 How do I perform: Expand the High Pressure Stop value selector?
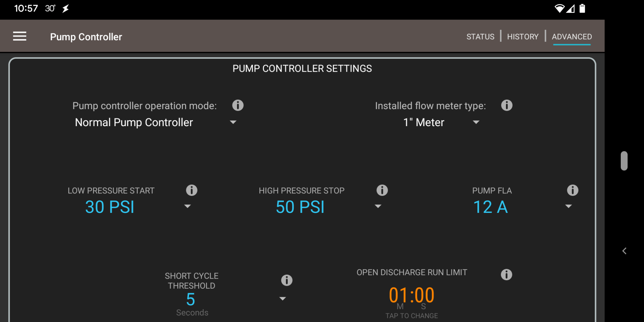pyautogui.click(x=378, y=206)
